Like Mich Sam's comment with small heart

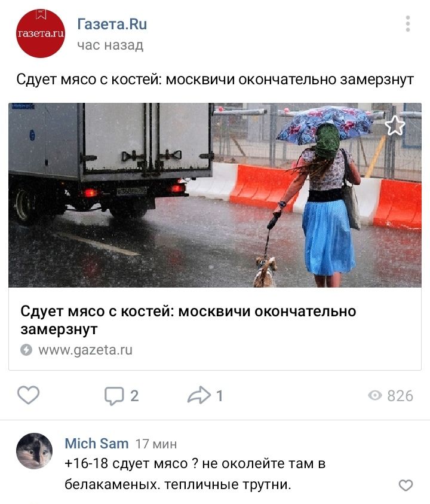tap(406, 485)
